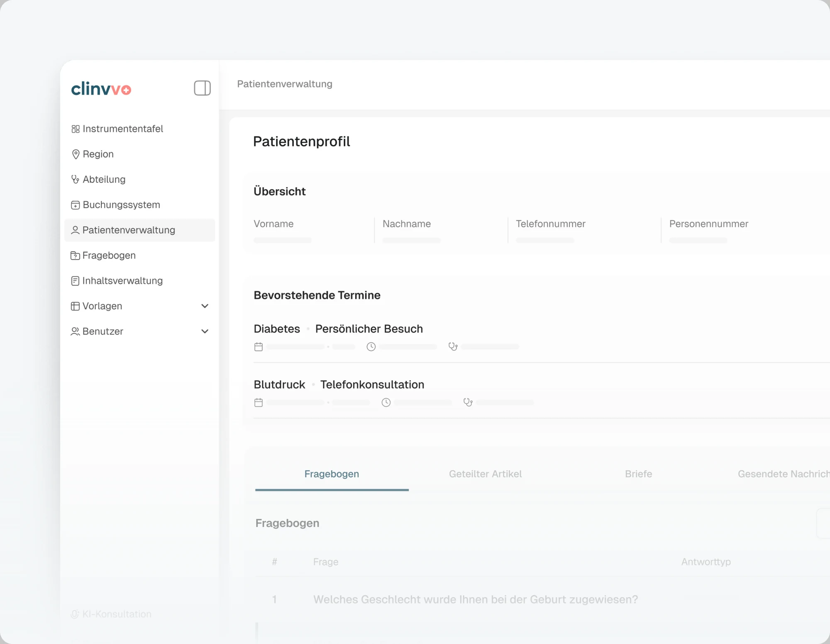Open KI-Konsultation at sidebar bottom

pyautogui.click(x=111, y=614)
